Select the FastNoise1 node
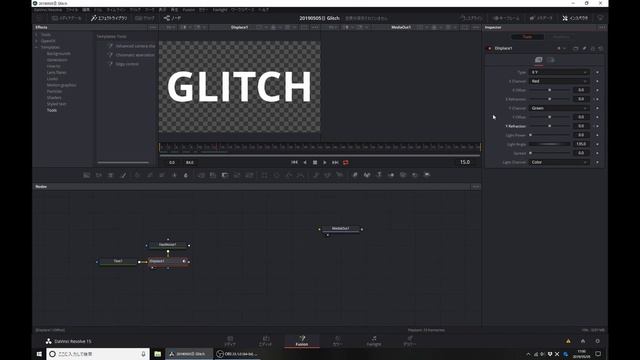Image resolution: width=640 pixels, height=360 pixels. (167, 245)
